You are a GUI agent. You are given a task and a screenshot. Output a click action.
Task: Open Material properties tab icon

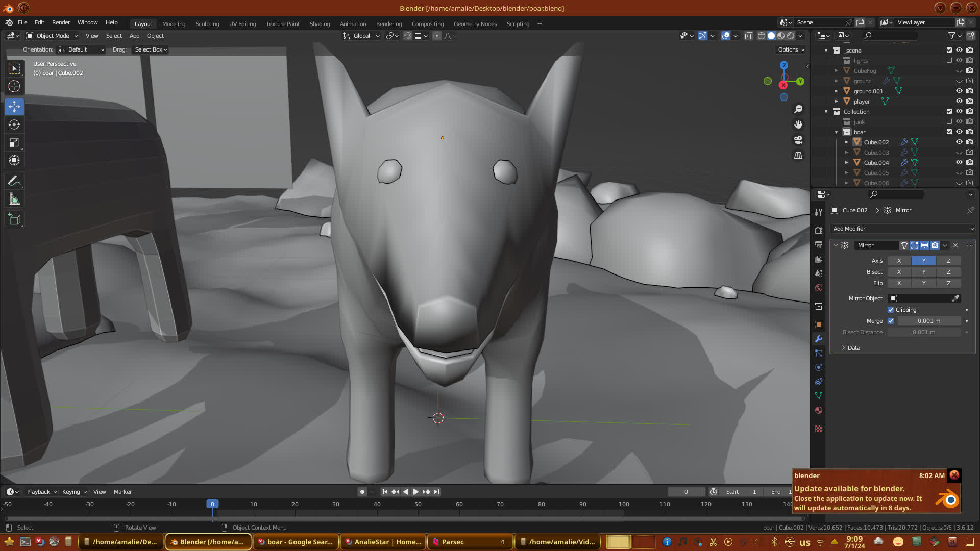pos(819,410)
